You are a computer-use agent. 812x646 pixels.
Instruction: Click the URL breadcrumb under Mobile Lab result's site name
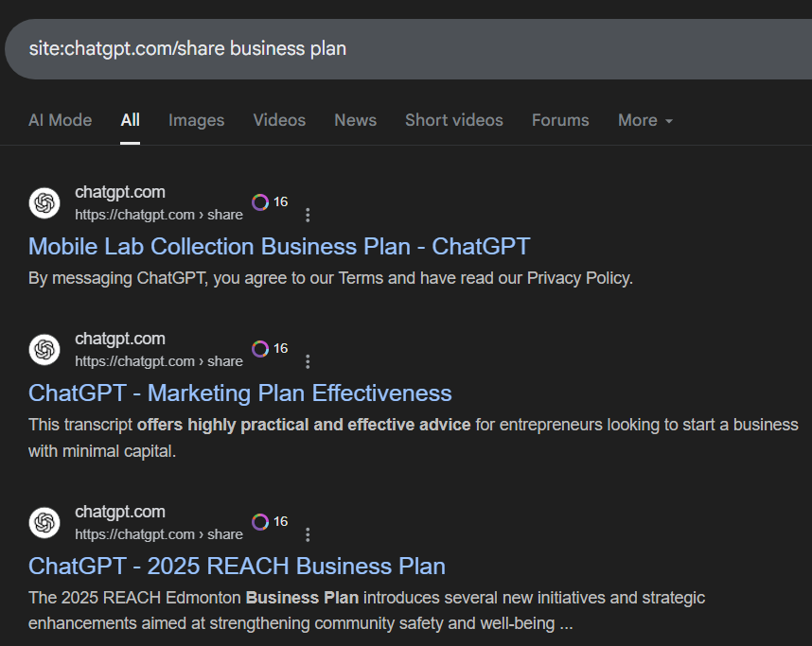point(159,215)
